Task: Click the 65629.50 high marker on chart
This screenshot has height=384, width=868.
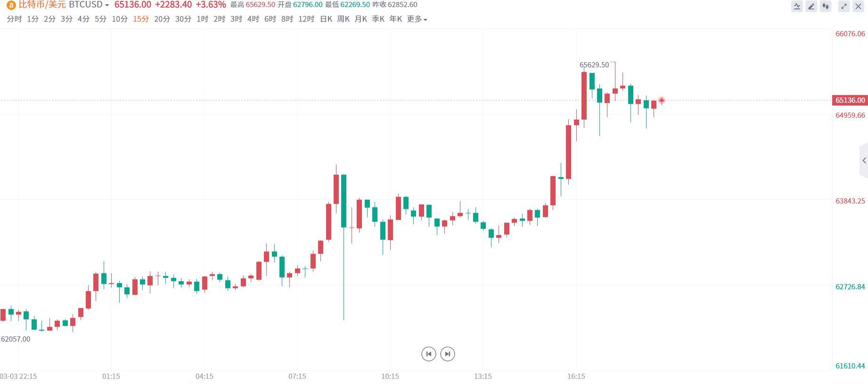Action: pyautogui.click(x=594, y=65)
